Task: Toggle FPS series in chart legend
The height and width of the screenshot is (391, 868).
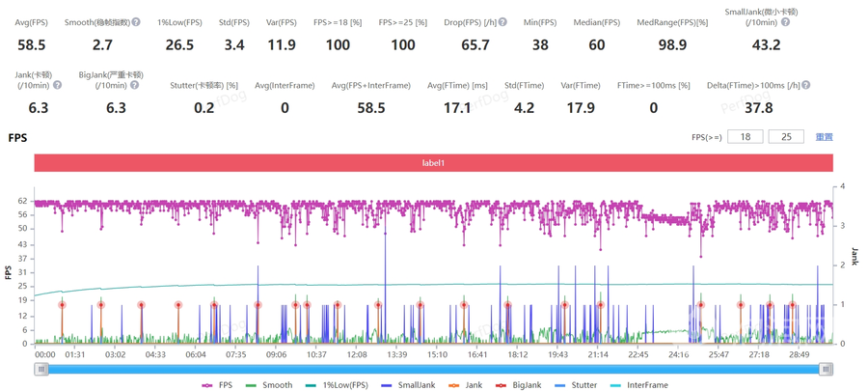Action: [x=218, y=385]
